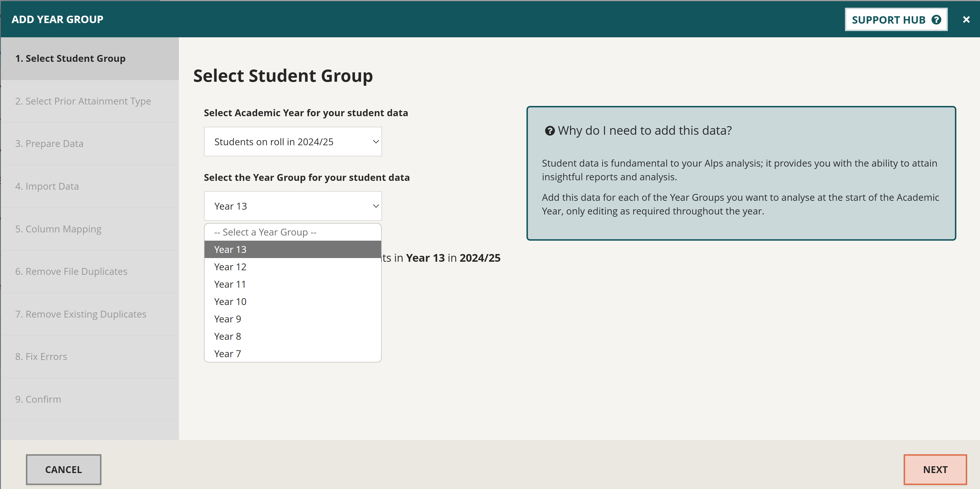Select Year 8 from the list
Viewport: 980px width, 489px height.
coord(293,336)
